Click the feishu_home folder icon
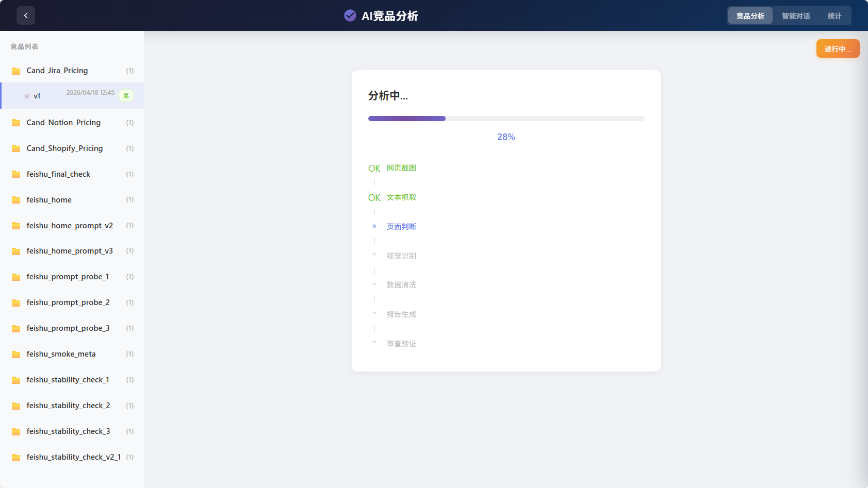The width and height of the screenshot is (868, 488). point(16,200)
